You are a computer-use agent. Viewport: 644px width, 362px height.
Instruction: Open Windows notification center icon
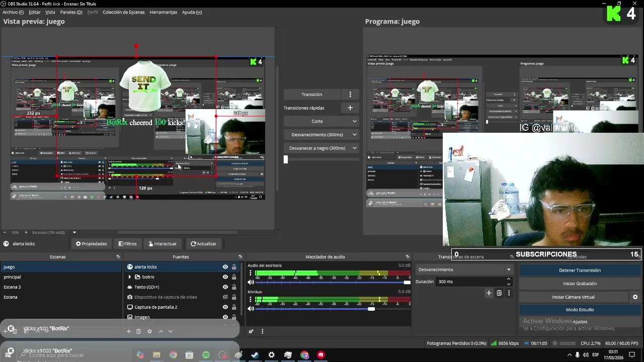(632, 355)
